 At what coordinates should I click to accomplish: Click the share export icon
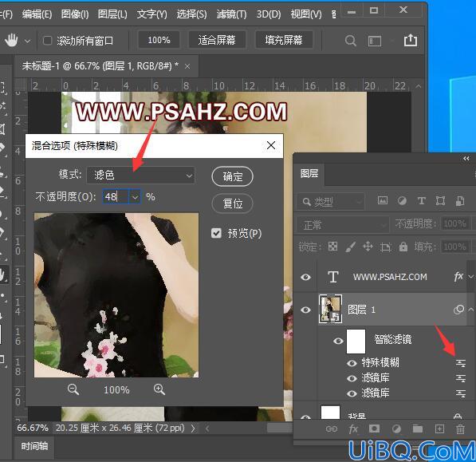pos(411,40)
